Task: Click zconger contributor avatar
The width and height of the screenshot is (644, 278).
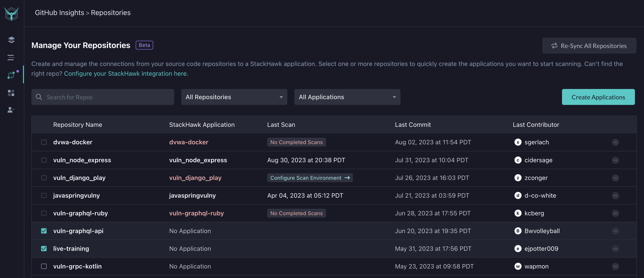Action: [x=518, y=178]
